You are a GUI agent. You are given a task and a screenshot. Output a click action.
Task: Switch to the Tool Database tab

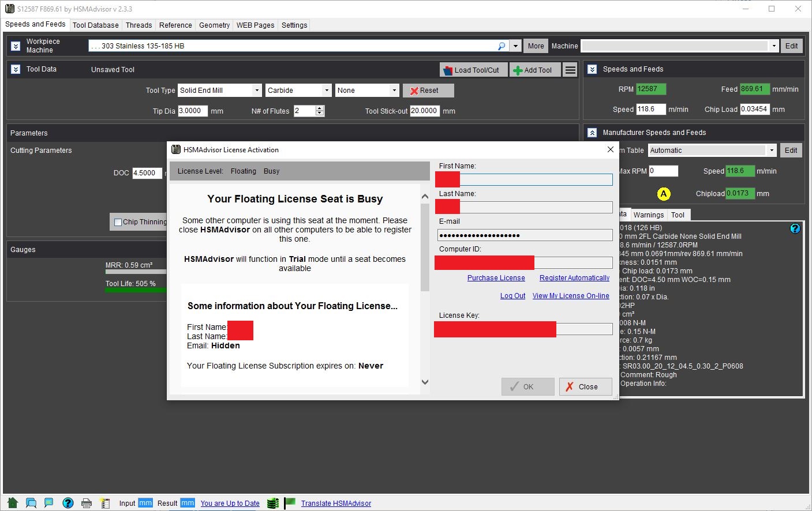96,25
